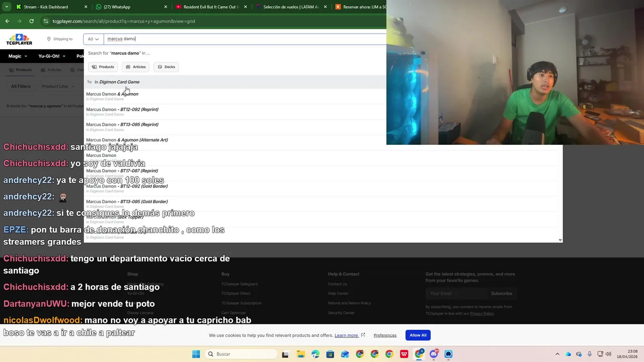Open Discord from the taskbar

click(x=434, y=354)
